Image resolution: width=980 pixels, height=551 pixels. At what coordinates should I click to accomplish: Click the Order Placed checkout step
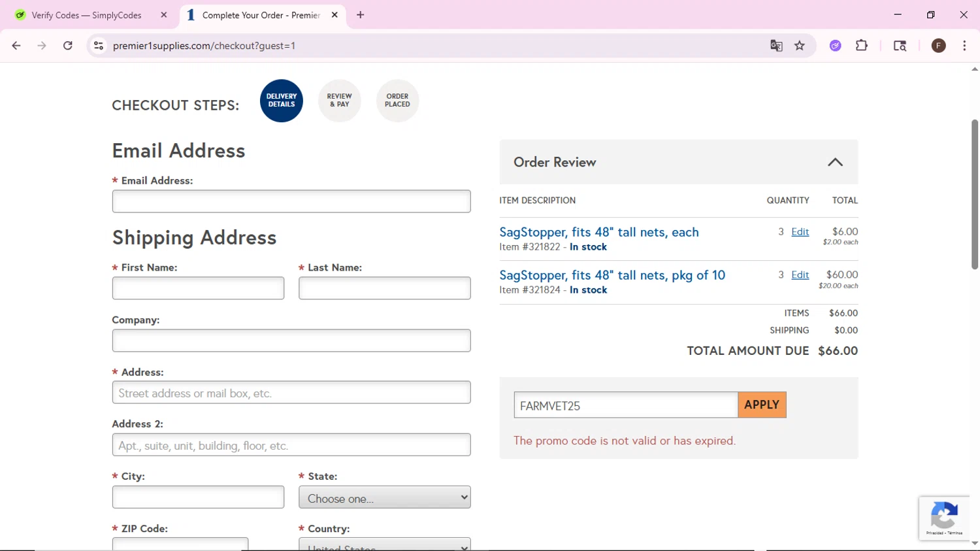click(398, 101)
